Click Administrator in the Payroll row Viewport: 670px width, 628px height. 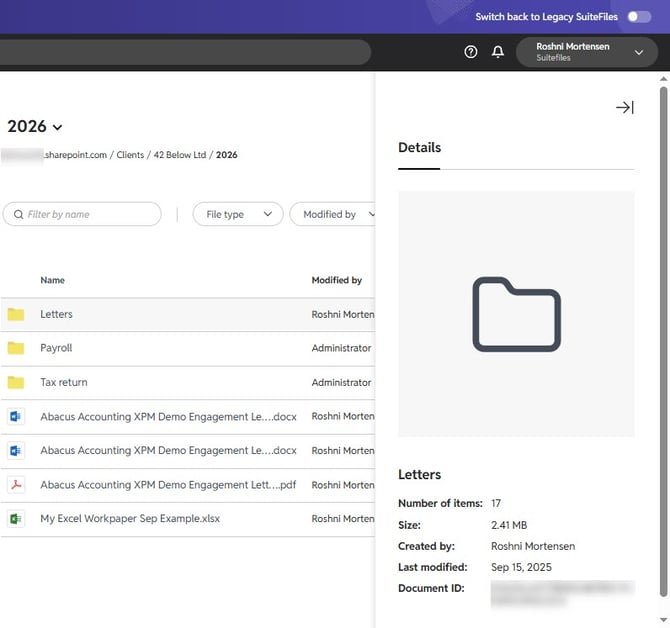click(341, 348)
